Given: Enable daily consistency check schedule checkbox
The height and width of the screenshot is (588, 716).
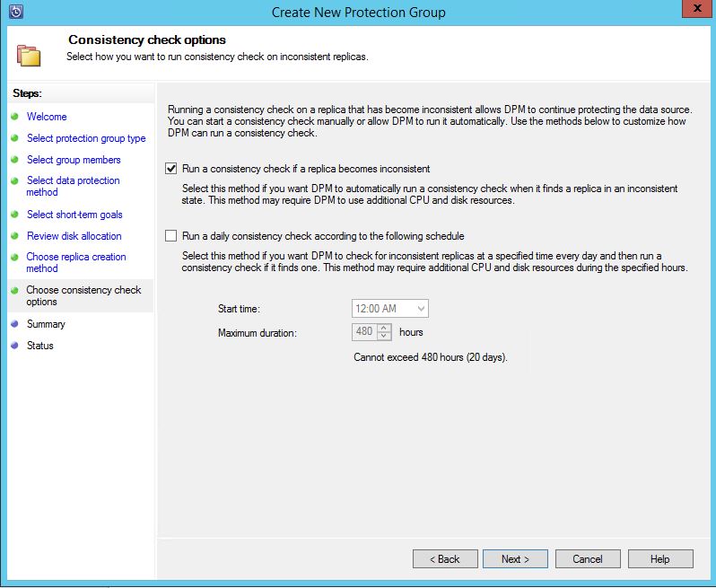Looking at the screenshot, I should pyautogui.click(x=170, y=236).
